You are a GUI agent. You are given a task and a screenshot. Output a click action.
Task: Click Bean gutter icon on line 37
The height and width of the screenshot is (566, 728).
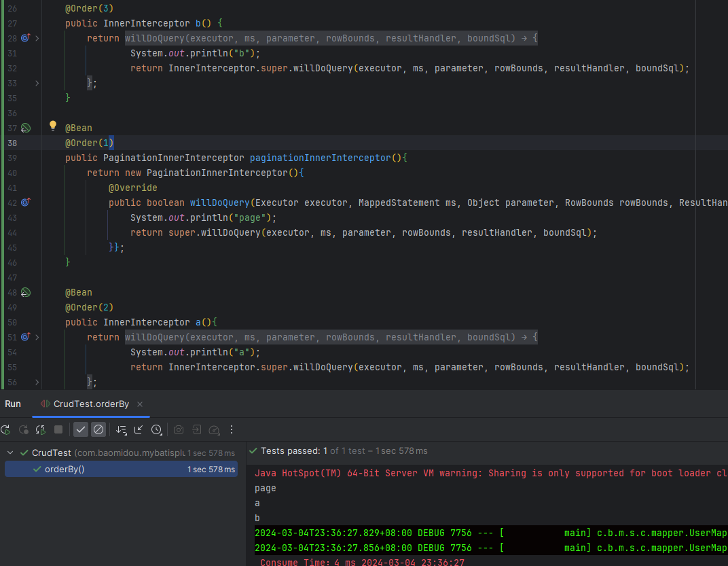click(26, 128)
